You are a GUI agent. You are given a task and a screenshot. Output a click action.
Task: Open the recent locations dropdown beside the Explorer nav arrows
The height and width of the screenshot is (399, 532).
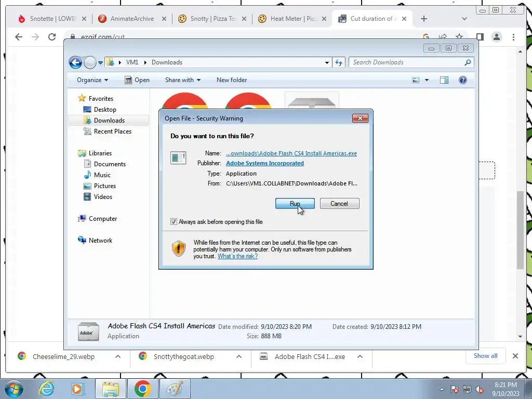click(100, 63)
